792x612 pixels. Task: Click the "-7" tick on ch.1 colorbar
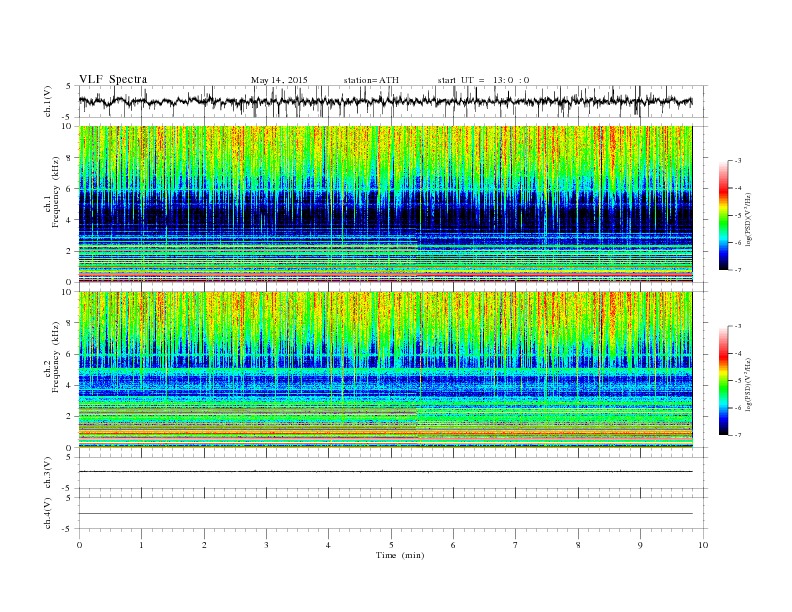point(737,270)
